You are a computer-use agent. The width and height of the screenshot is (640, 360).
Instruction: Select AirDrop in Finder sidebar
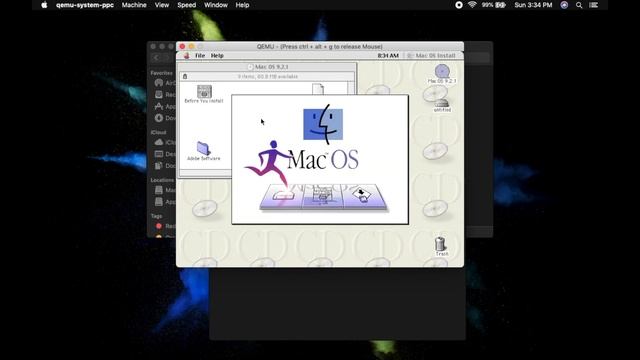pos(164,83)
